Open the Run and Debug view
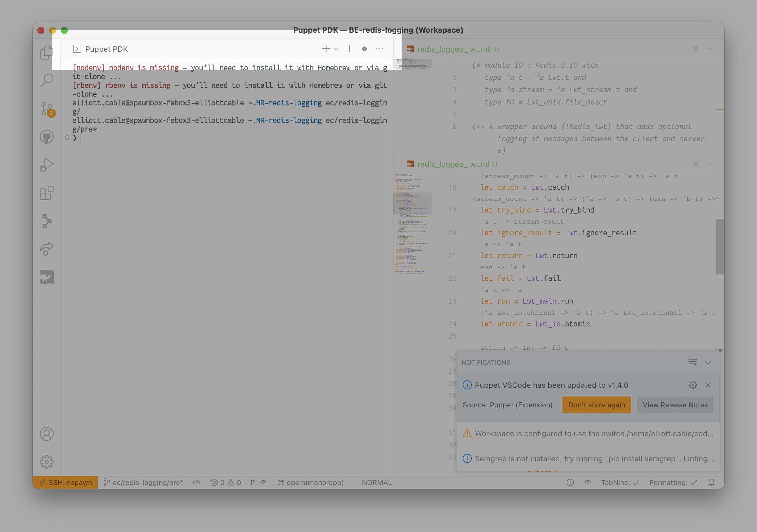Image resolution: width=757 pixels, height=532 pixels. point(46,164)
